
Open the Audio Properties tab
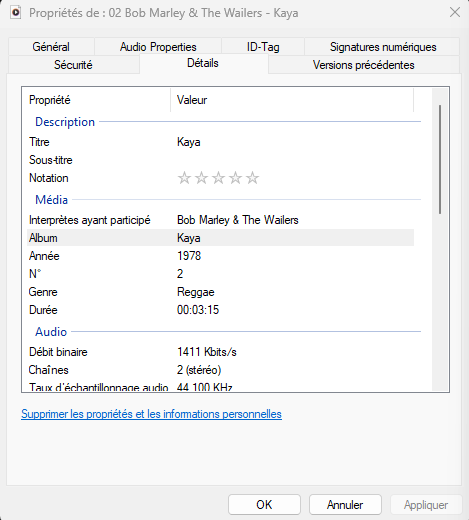(158, 47)
